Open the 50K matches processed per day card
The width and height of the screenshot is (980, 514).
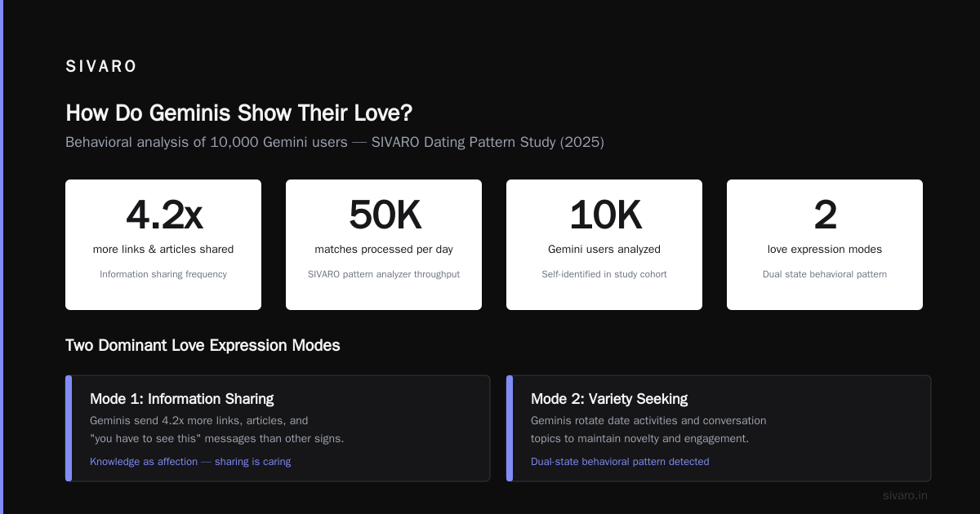[x=384, y=245]
